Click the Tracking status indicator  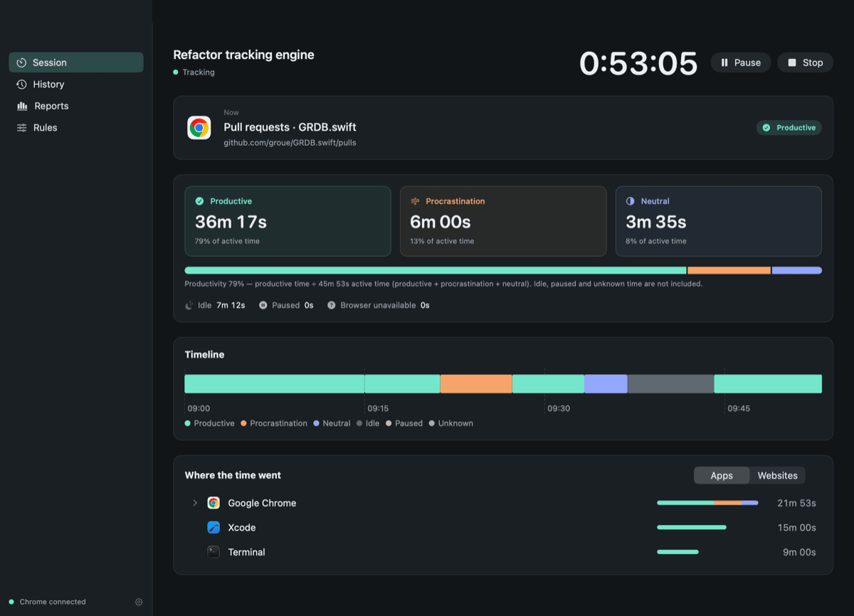tap(194, 73)
